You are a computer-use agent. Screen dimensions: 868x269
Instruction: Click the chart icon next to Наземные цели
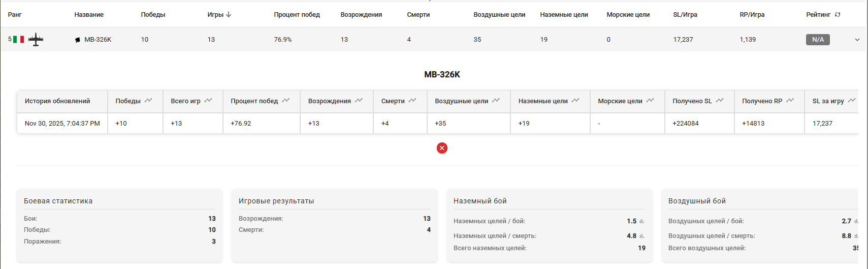(x=575, y=101)
